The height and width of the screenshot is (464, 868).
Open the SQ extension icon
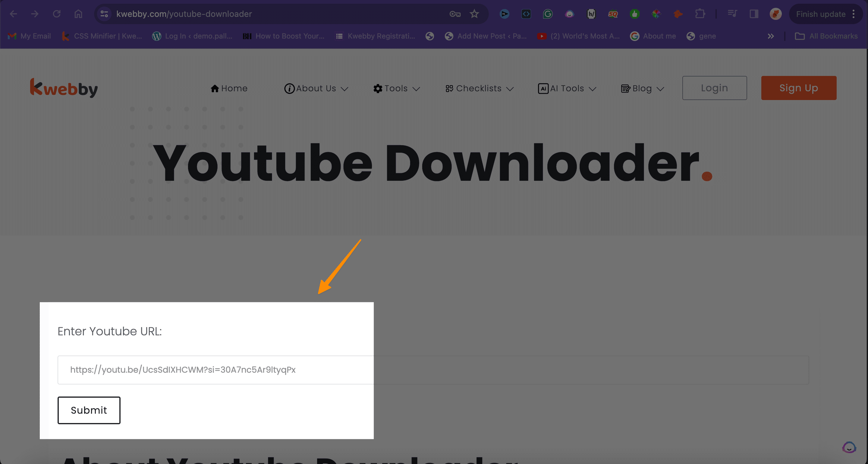[613, 14]
